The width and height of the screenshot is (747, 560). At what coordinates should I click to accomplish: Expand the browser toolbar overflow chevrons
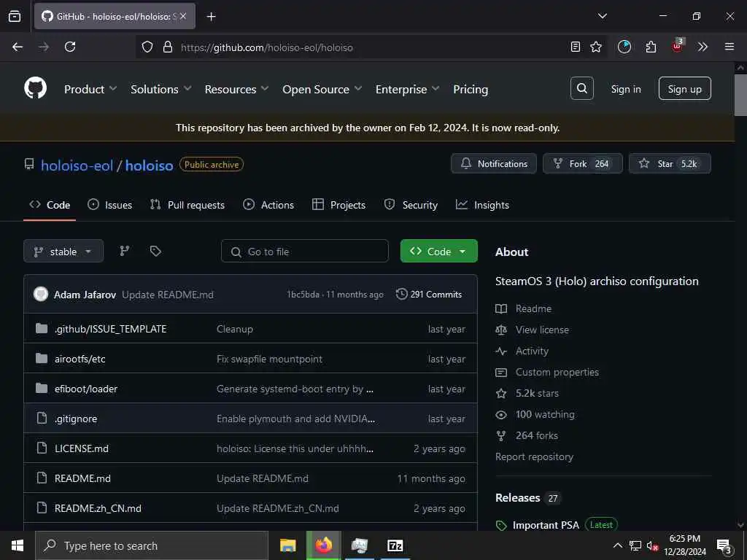703,47
